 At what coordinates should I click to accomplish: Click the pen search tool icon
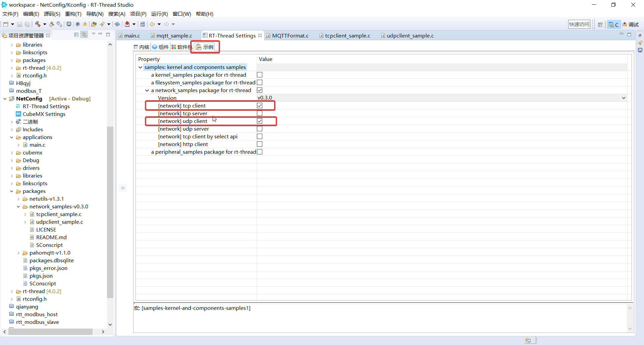[x=102, y=24]
